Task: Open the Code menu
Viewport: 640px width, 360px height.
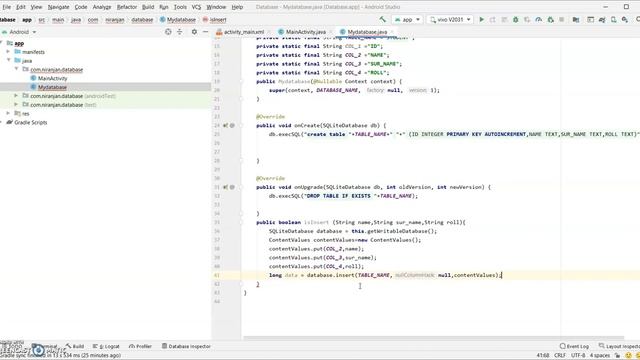Action: coord(81,7)
